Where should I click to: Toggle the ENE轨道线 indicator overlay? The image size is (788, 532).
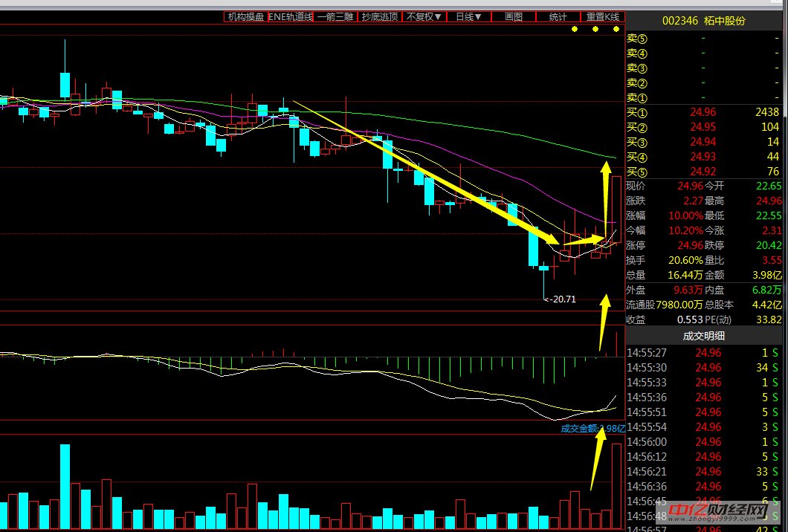(290, 16)
